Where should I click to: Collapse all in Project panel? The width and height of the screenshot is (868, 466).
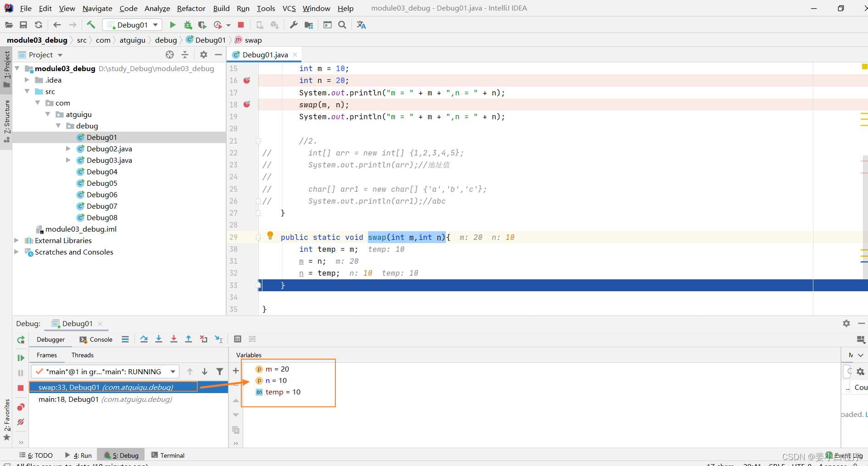coord(185,55)
